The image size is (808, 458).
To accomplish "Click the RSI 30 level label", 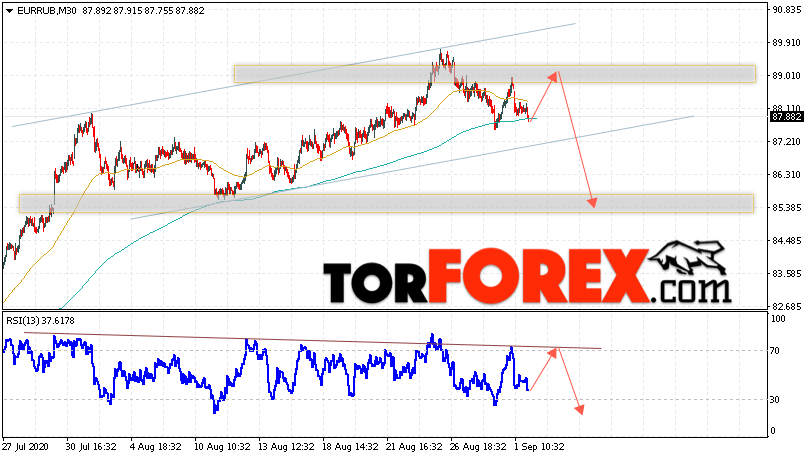I will pos(775,400).
